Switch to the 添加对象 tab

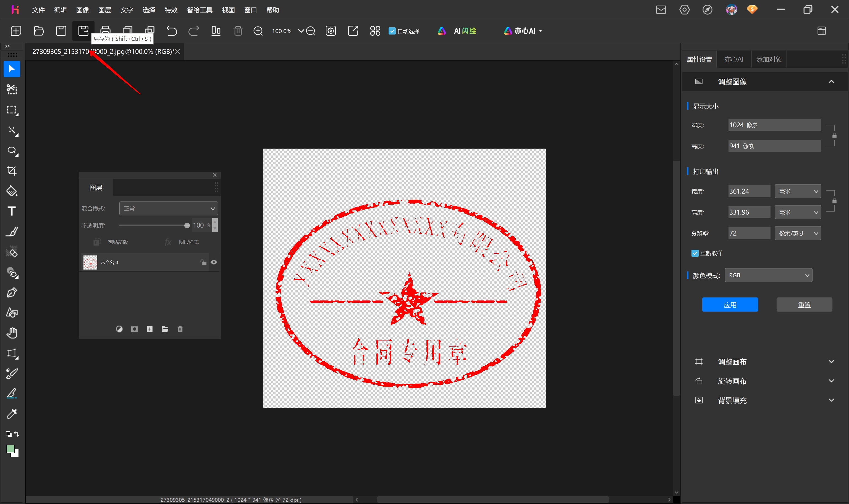(769, 59)
